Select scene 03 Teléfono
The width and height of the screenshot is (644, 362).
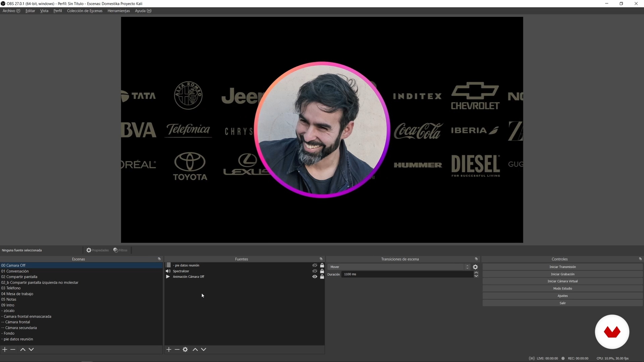point(81,288)
